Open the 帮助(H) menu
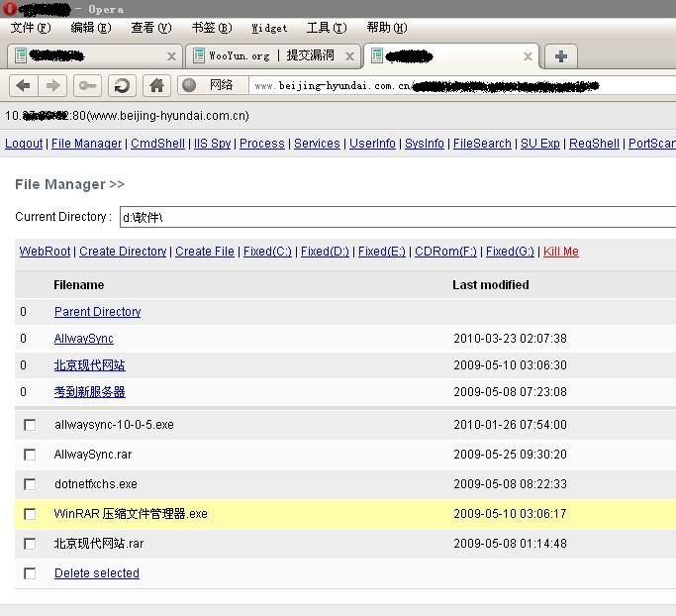The height and width of the screenshot is (616, 676). pyautogui.click(x=387, y=28)
